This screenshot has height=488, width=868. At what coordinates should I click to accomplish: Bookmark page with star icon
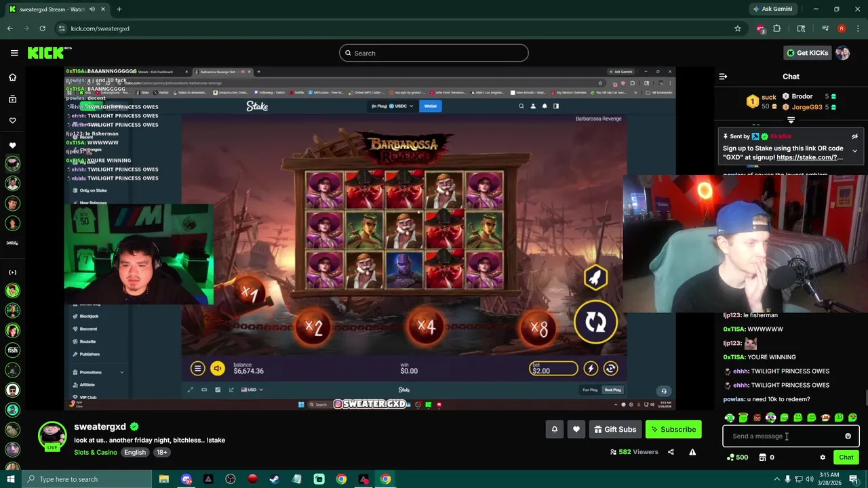tap(738, 28)
